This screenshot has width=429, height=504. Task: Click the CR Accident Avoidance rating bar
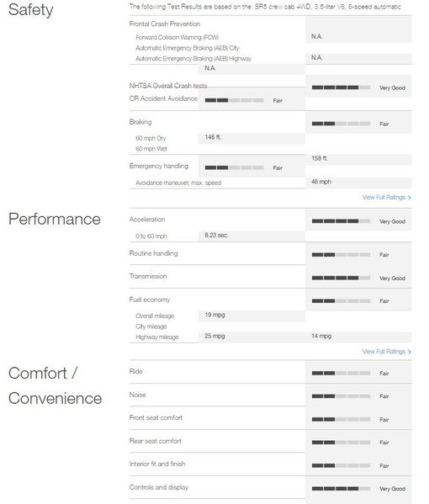point(234,100)
